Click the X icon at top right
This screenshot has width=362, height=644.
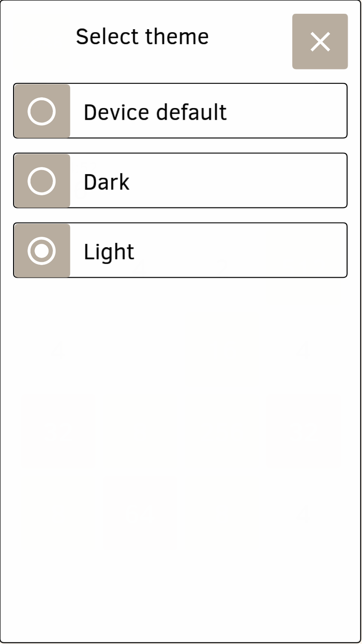(x=320, y=42)
